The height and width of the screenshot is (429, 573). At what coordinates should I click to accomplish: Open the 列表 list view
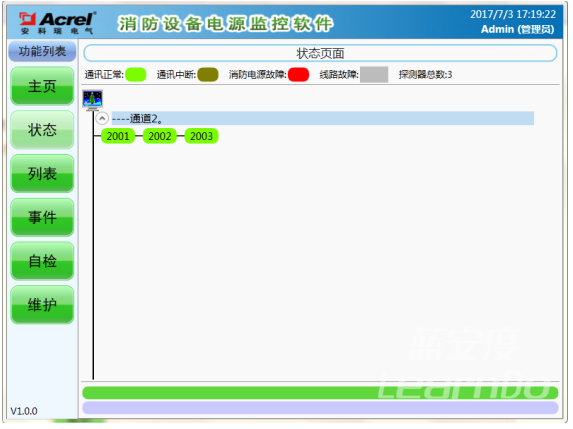point(42,174)
